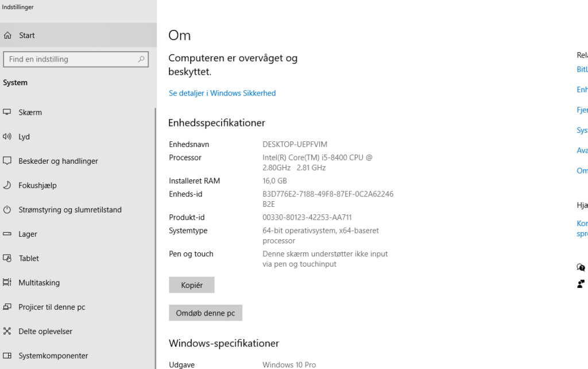Click the Skærm display icon
The width and height of the screenshot is (588, 369).
click(x=7, y=113)
